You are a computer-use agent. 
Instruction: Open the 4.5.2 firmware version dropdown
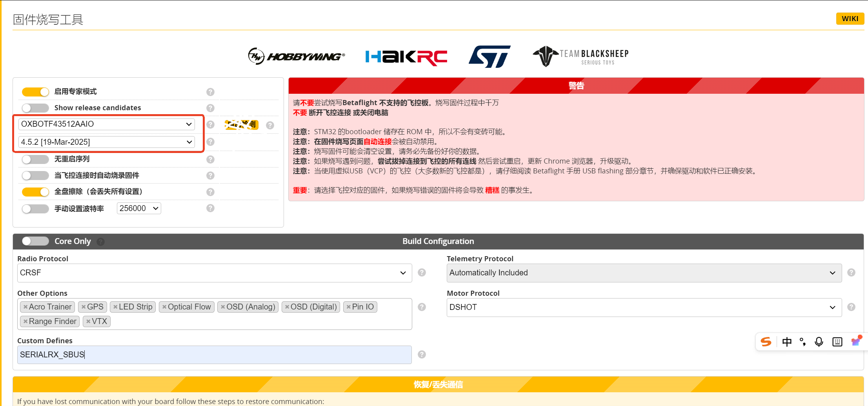pyautogui.click(x=107, y=142)
